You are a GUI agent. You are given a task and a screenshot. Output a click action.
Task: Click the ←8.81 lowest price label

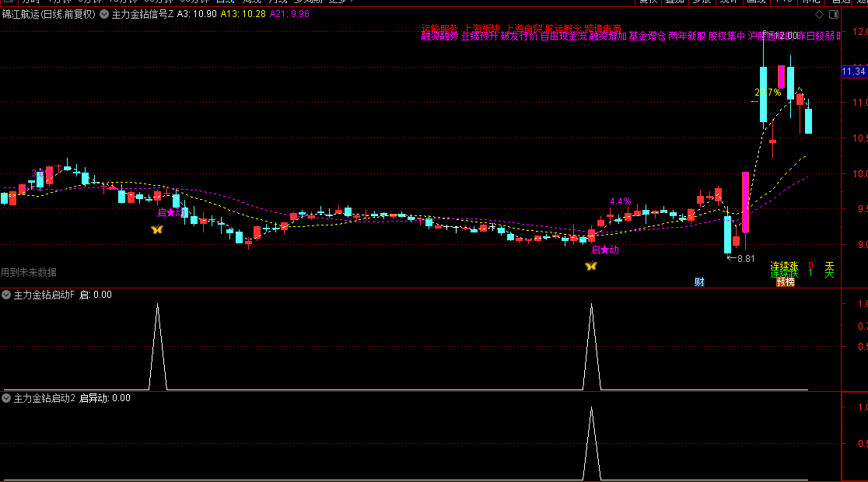pos(740,258)
